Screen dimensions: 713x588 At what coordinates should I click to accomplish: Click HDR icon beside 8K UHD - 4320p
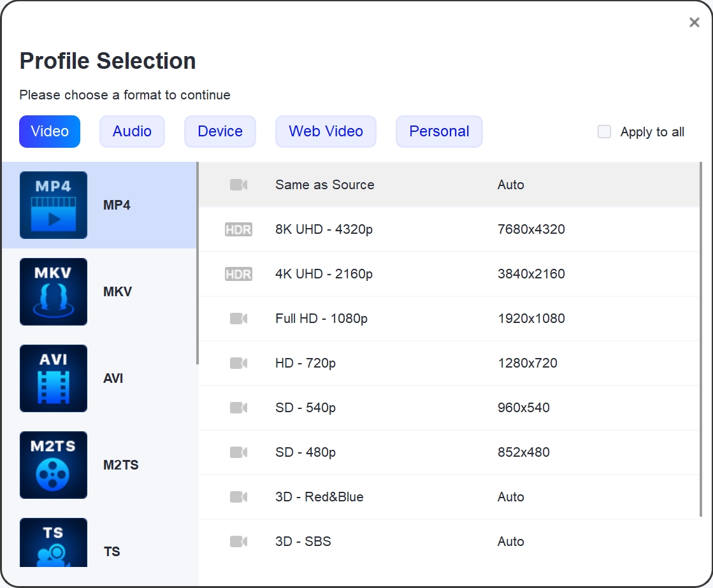(x=238, y=229)
